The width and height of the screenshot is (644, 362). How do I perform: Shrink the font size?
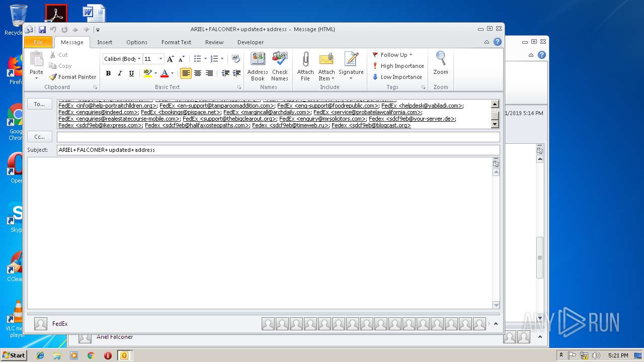pyautogui.click(x=181, y=59)
